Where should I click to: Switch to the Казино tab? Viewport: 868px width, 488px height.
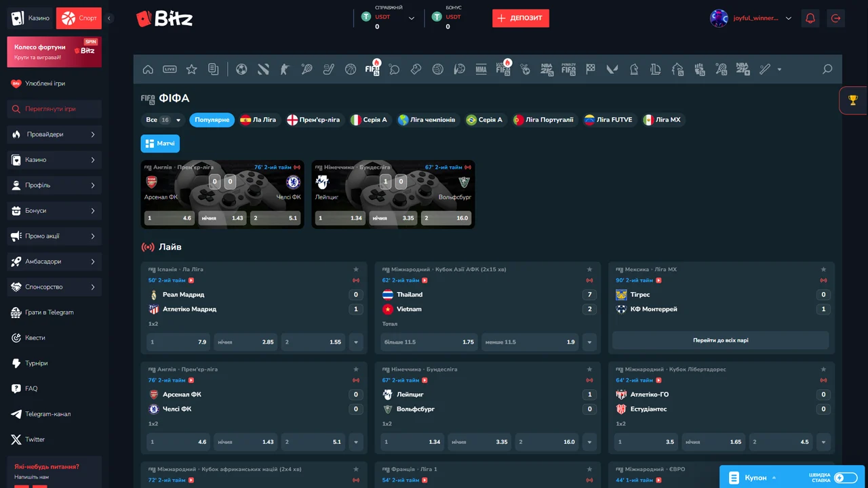click(31, 18)
